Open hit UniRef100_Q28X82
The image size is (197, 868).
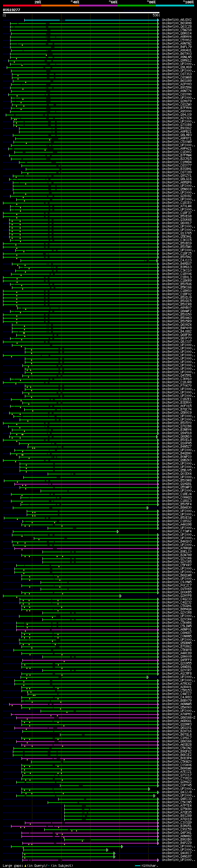pyautogui.click(x=177, y=196)
